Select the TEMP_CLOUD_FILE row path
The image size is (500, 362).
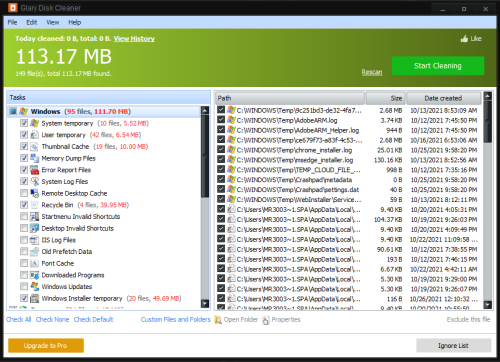(299, 170)
